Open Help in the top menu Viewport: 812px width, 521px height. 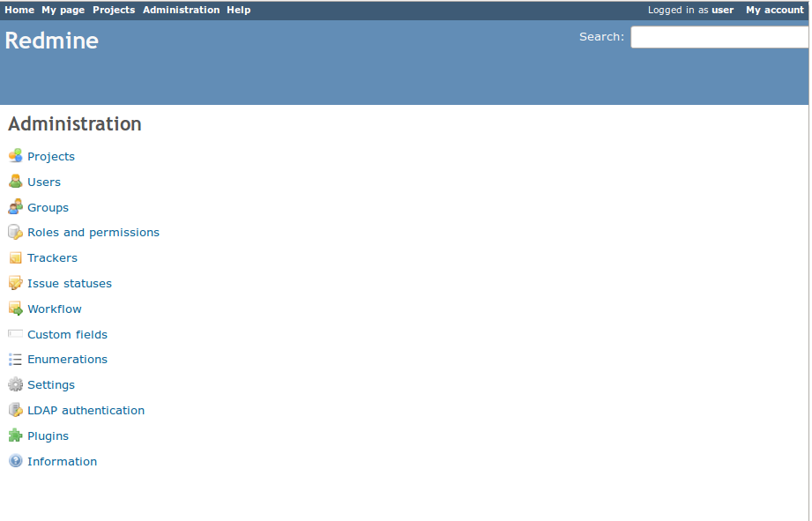[x=238, y=10]
